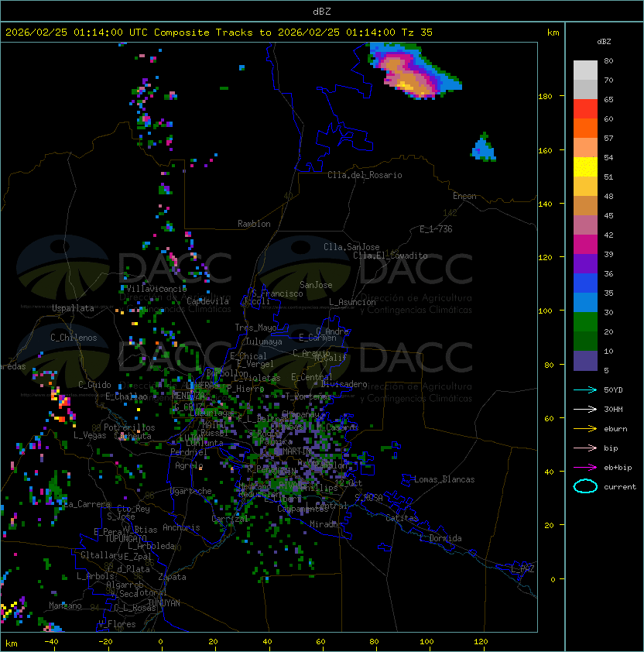Click the SanJose place label

click(316, 285)
